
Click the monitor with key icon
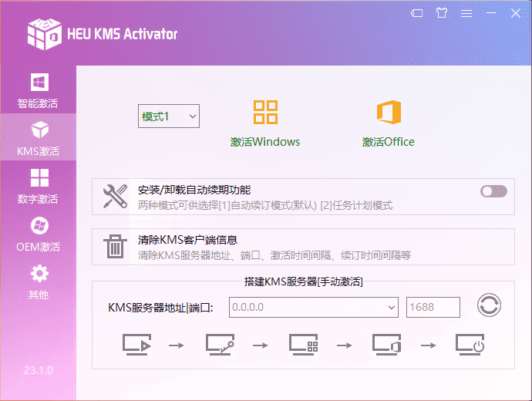tap(219, 345)
